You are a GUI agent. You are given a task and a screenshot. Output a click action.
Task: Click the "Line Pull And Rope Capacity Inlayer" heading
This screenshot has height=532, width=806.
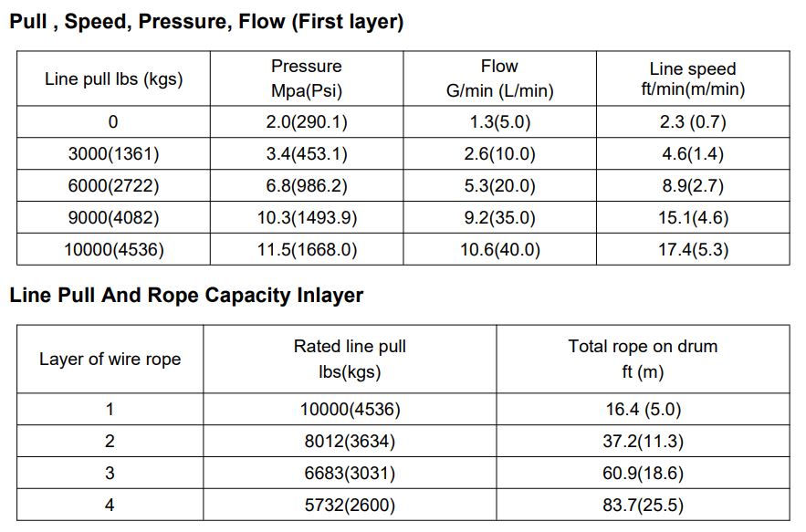pyautogui.click(x=186, y=296)
